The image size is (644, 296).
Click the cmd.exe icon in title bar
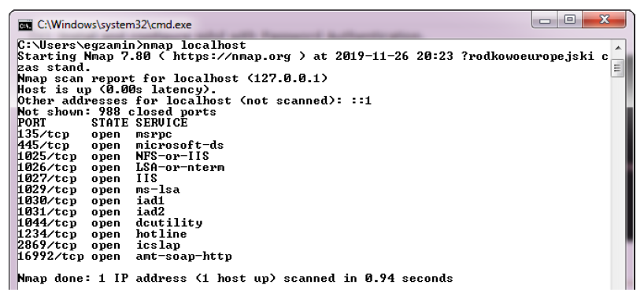(x=24, y=25)
